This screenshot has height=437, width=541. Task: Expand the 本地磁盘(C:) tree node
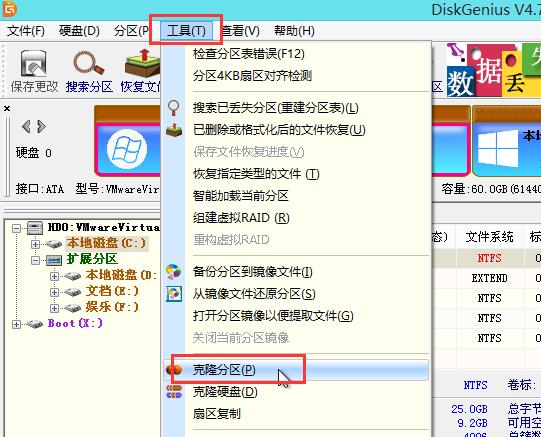click(35, 244)
